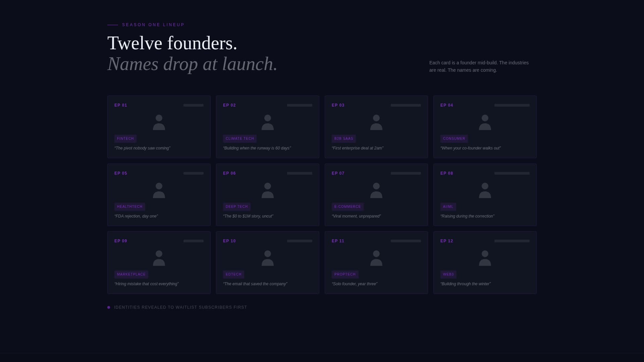Click the quote on the E-COMMERCE card
Viewport: 644px width, 362px height.
pyautogui.click(x=357, y=216)
